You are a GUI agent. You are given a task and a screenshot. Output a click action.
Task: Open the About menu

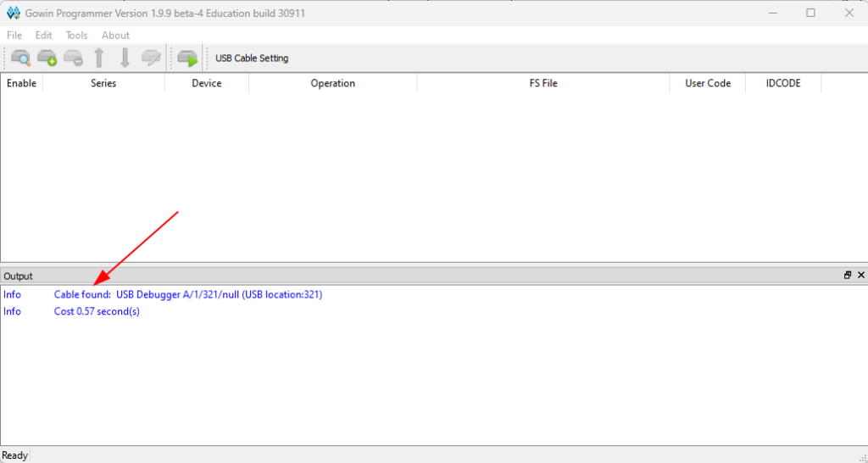pos(115,35)
